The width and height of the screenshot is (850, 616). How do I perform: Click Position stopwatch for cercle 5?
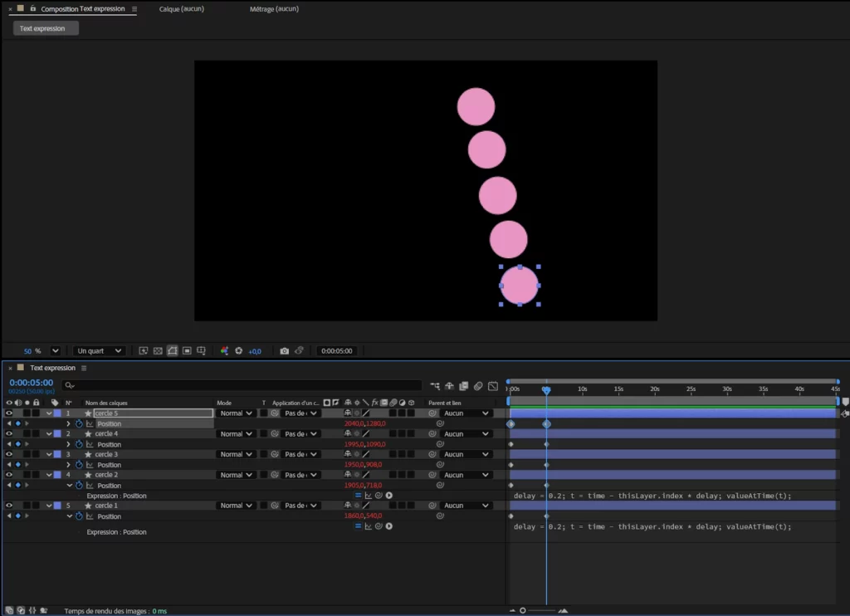79,423
